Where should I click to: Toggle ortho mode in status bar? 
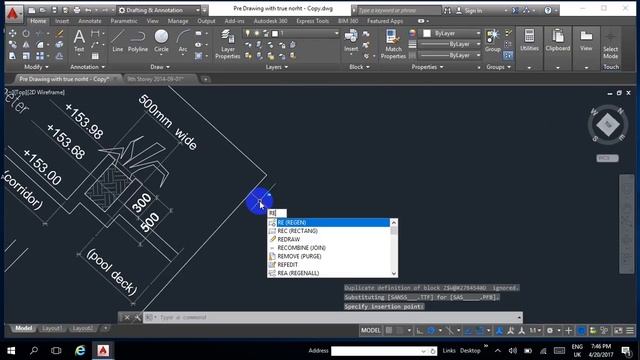pos(420,331)
